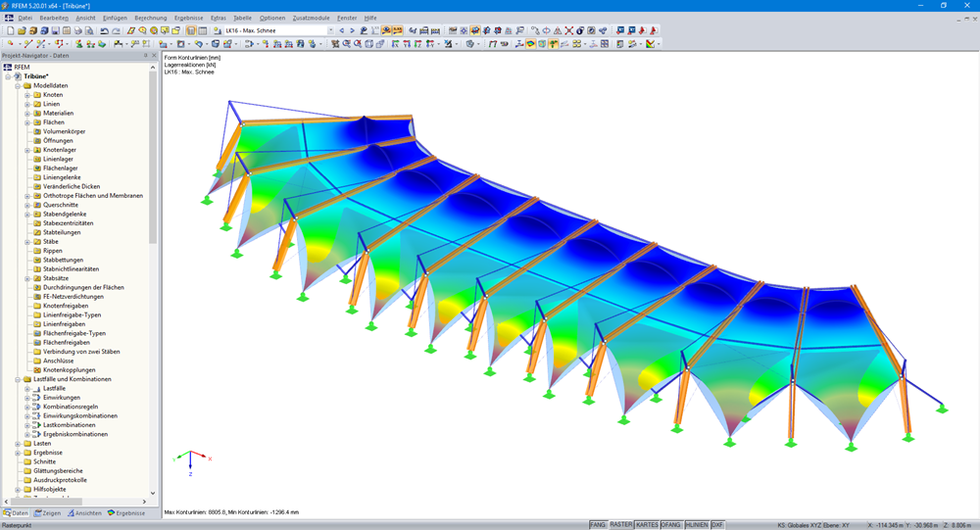
Task: Click the view in X direction icon
Action: coord(394,44)
